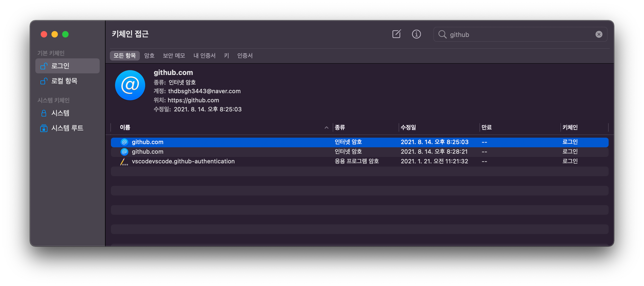Click the 종류: 인터넷 암호 detail line

tap(175, 82)
